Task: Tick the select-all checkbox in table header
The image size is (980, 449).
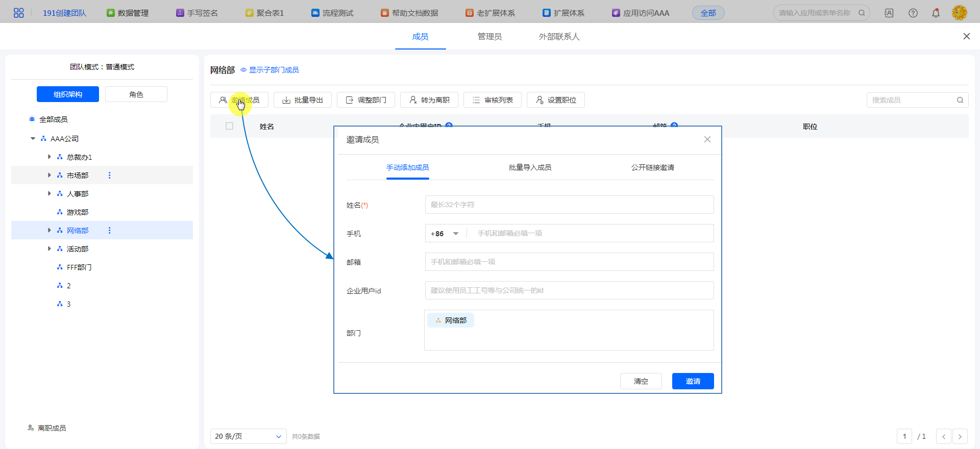Action: (229, 126)
